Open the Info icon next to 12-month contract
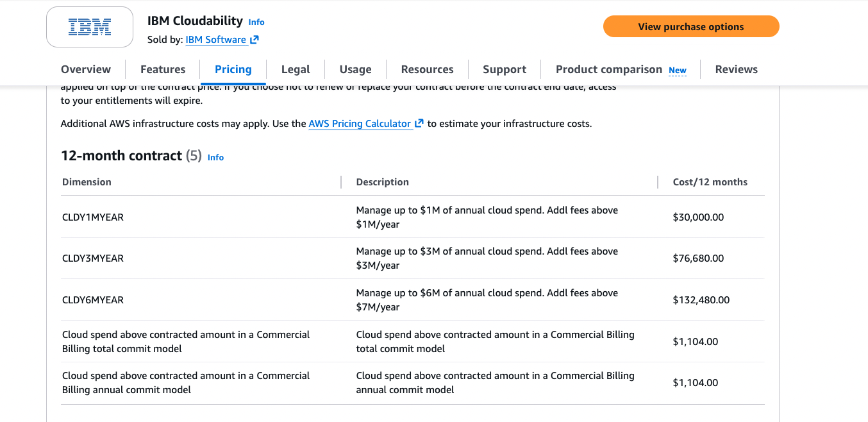The height and width of the screenshot is (422, 868). (x=215, y=157)
